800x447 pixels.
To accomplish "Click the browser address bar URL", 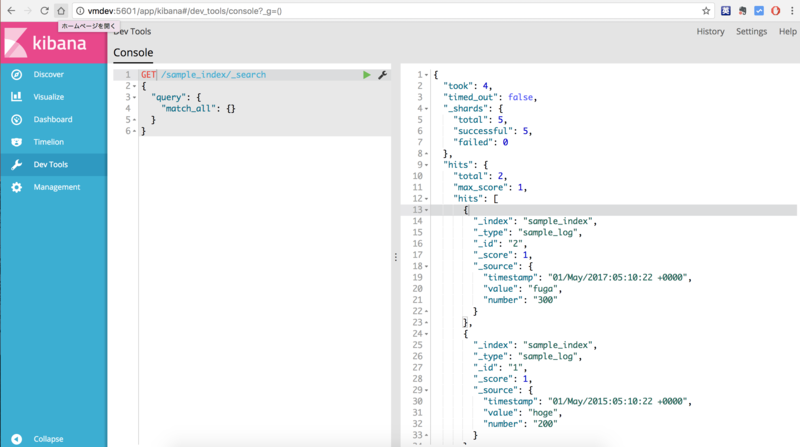I will pos(185,11).
